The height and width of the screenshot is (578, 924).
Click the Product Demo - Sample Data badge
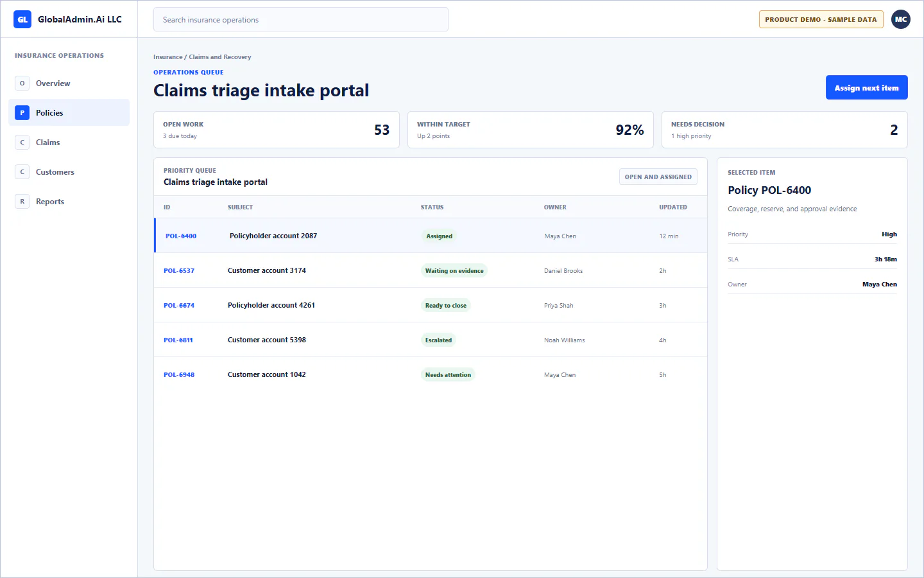821,19
